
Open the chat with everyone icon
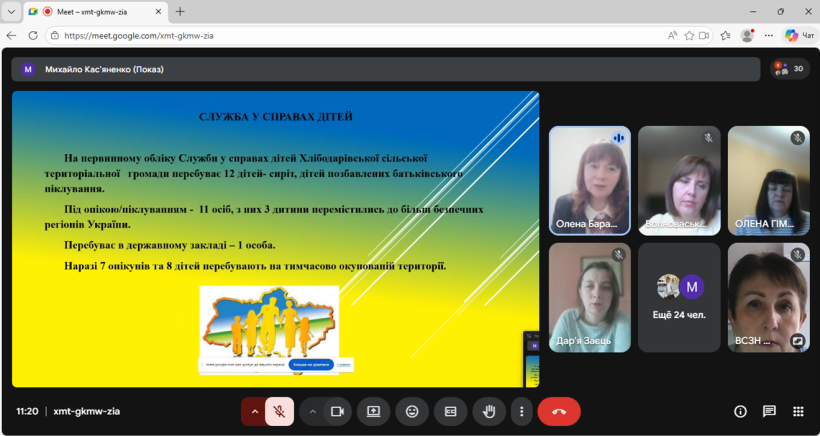(769, 411)
